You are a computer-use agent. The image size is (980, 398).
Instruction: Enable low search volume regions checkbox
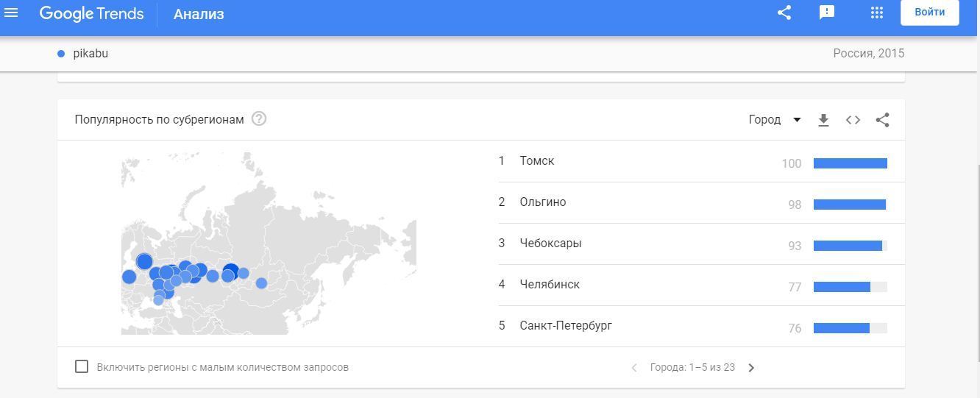tap(82, 366)
